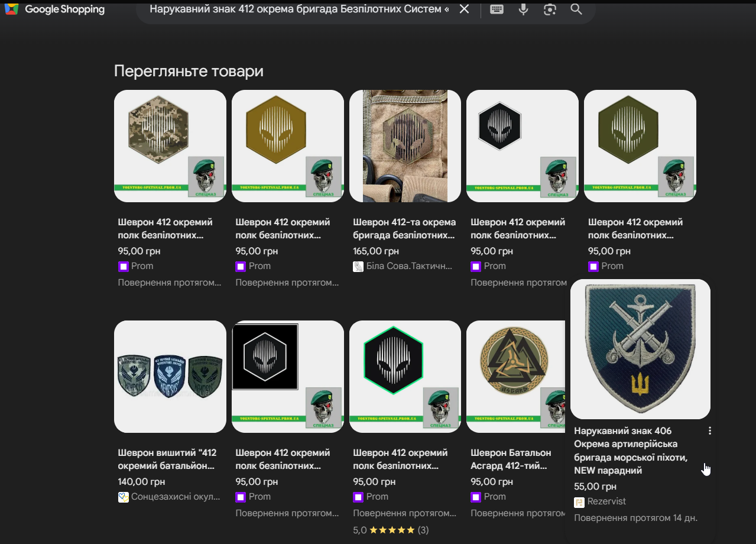Viewport: 756px width, 544px height.
Task: Click the 140,00 грн price
Action: click(141, 482)
